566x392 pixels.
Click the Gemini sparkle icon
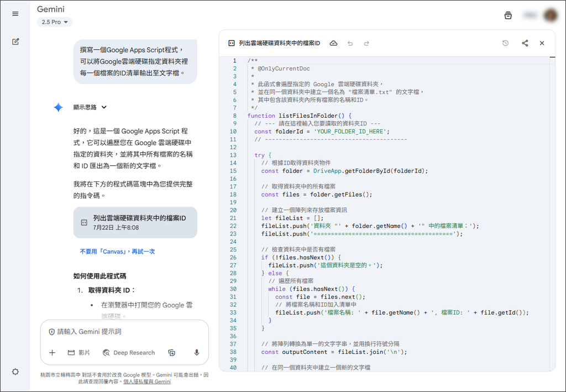click(x=58, y=107)
